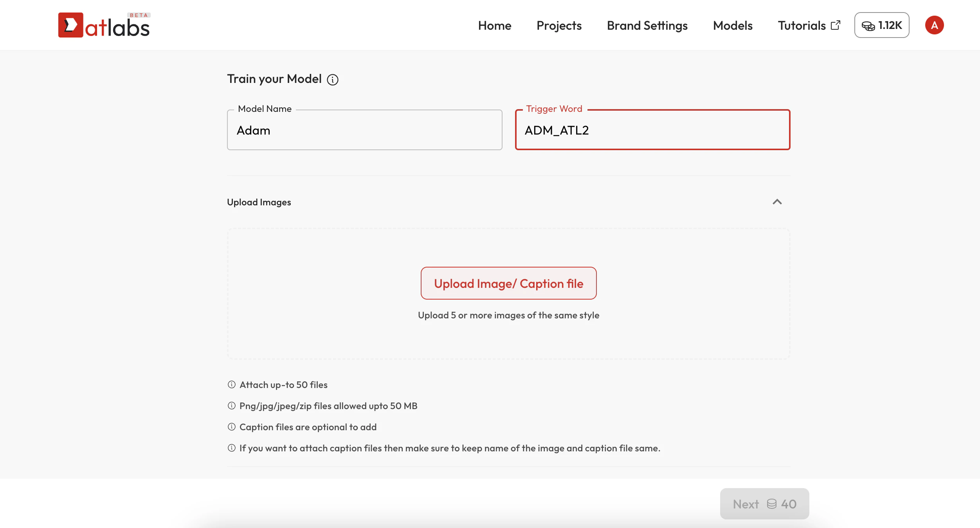
Task: Click info icon beside caption file naming note
Action: (232, 448)
